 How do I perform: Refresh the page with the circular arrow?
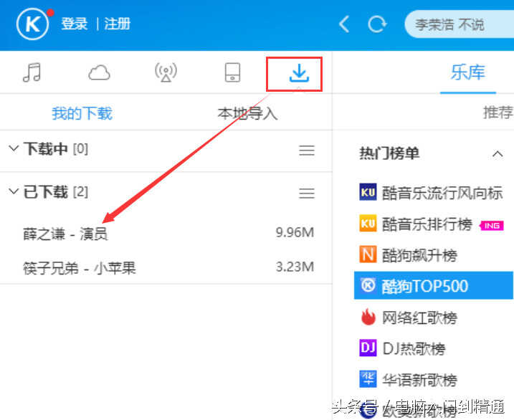tap(377, 24)
